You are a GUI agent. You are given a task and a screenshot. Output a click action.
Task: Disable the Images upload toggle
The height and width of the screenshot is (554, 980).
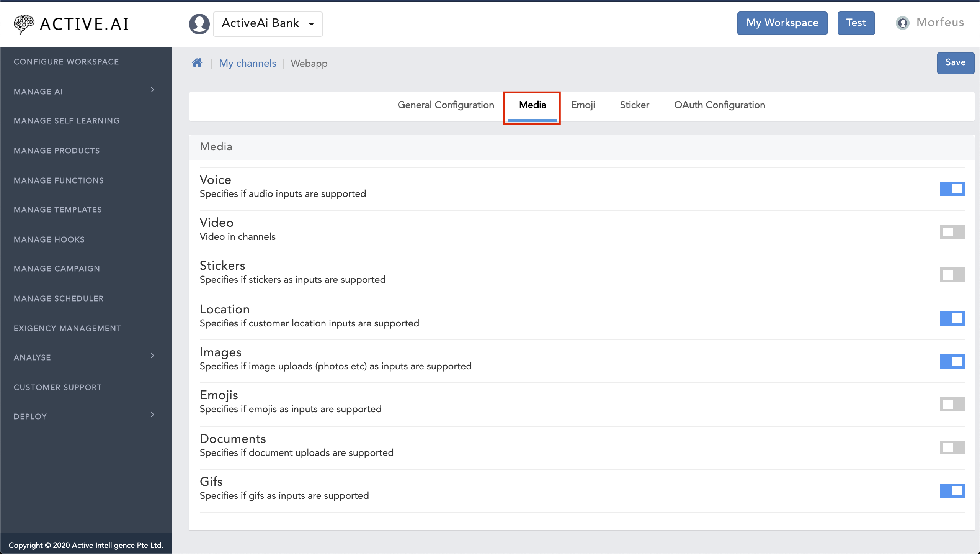pos(952,361)
